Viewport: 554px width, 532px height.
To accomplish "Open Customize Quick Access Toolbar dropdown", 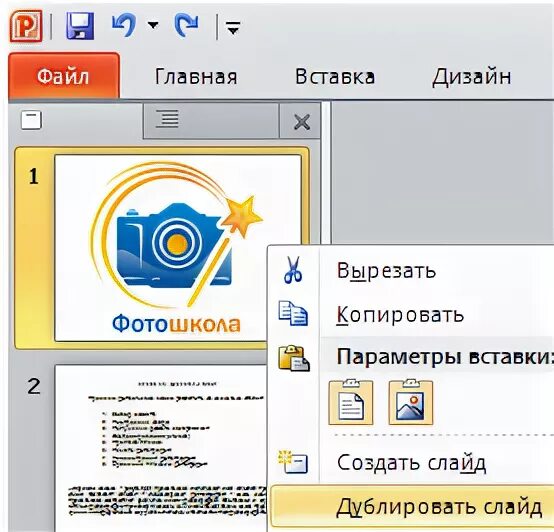I will (x=233, y=28).
